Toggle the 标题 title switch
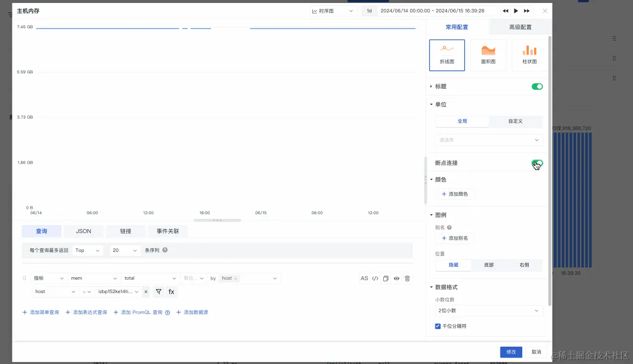The width and height of the screenshot is (633, 364). 537,86
